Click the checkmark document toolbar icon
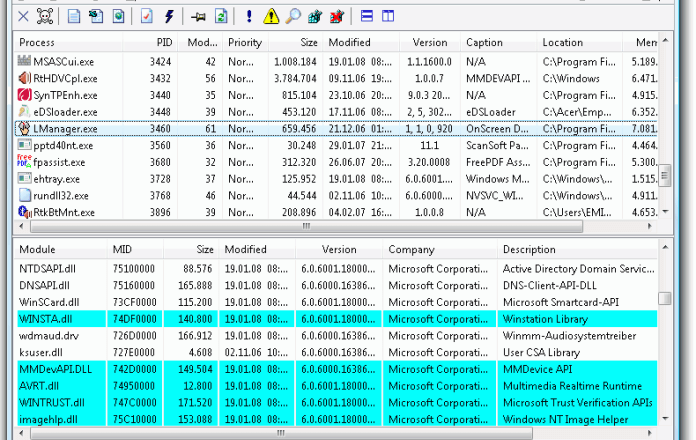696x440 pixels. pyautogui.click(x=147, y=16)
